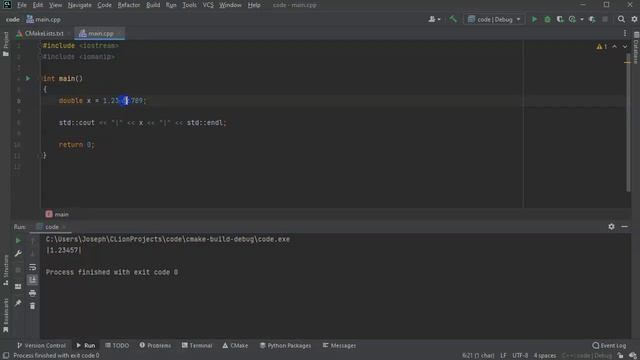Open the TODO tool window
Screen dimensions: 640x360
point(117,346)
